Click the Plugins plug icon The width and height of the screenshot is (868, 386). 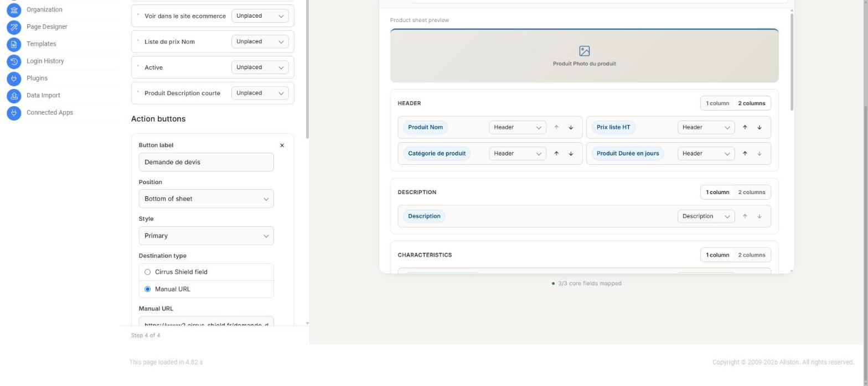click(14, 78)
